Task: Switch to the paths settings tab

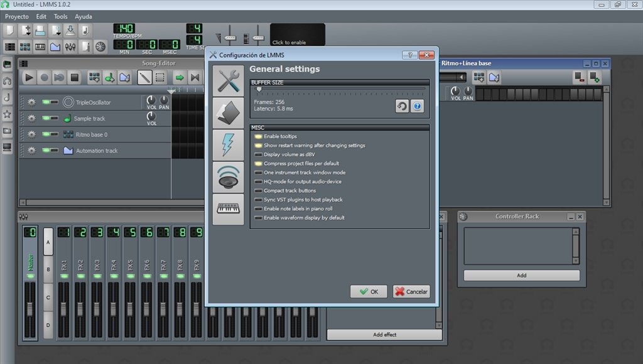Action: 229,113
